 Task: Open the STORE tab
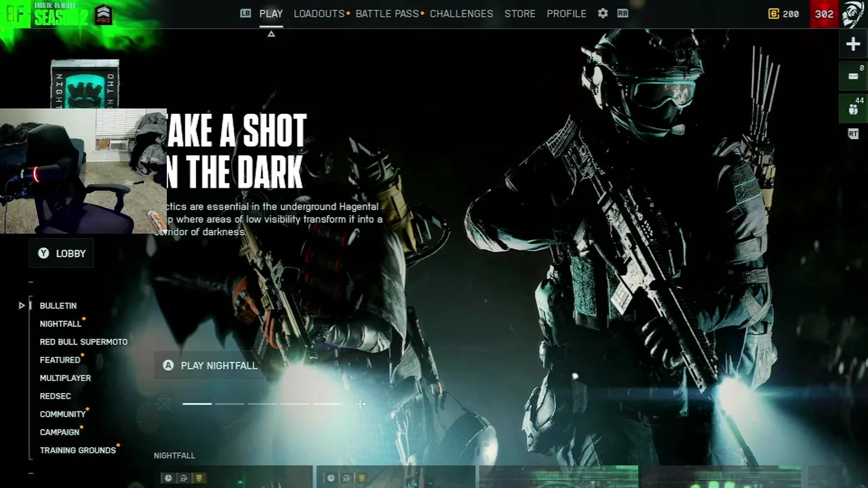[x=520, y=14]
